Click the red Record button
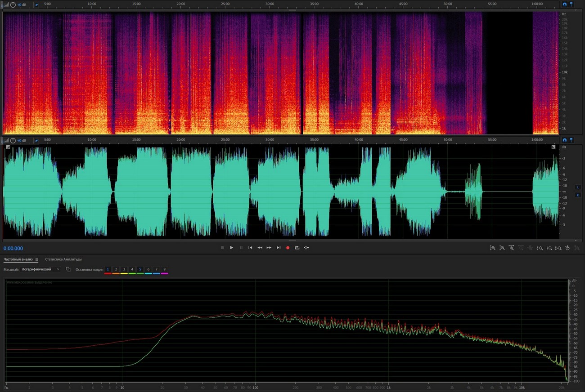Viewport: 585px width, 392px height. (288, 248)
